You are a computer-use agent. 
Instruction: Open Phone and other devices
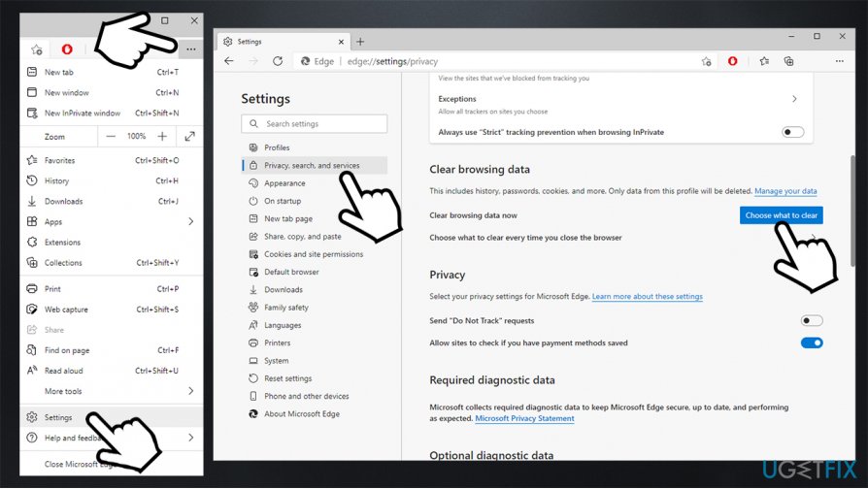click(314, 396)
